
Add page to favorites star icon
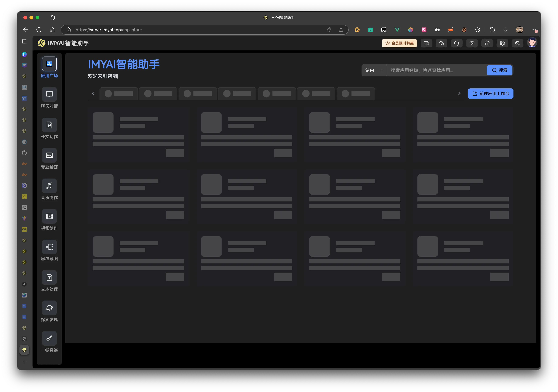point(341,30)
